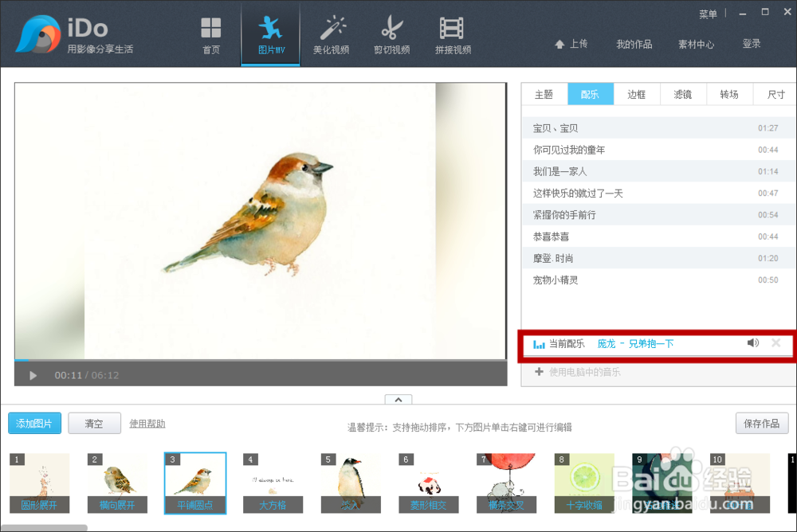This screenshot has width=797, height=532.
Task: Switch to the 转场 tab
Action: pyautogui.click(x=729, y=94)
